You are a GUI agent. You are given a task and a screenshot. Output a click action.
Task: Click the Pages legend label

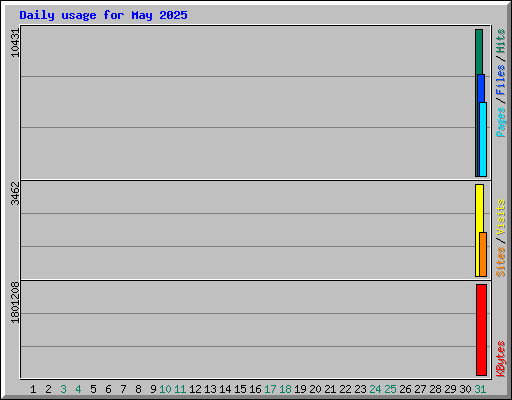click(x=501, y=122)
